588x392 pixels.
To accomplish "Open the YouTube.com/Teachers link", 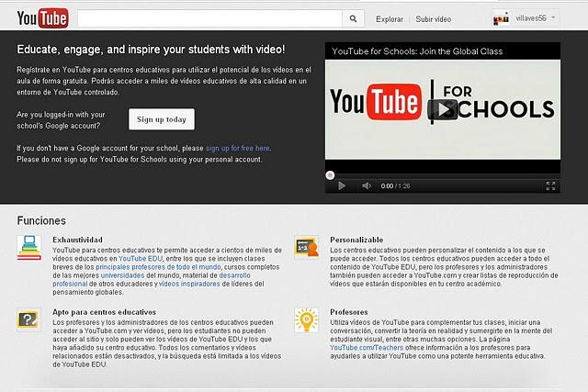I will point(367,348).
